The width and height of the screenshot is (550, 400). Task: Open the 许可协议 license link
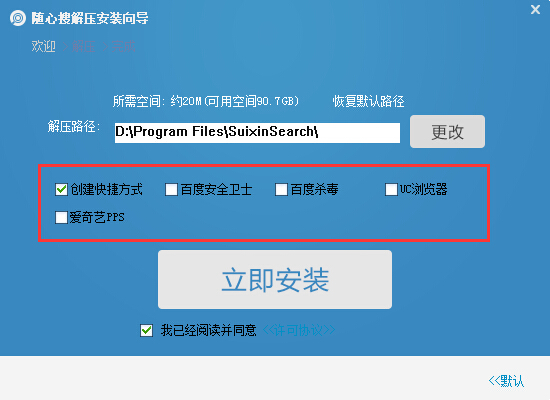click(x=299, y=330)
